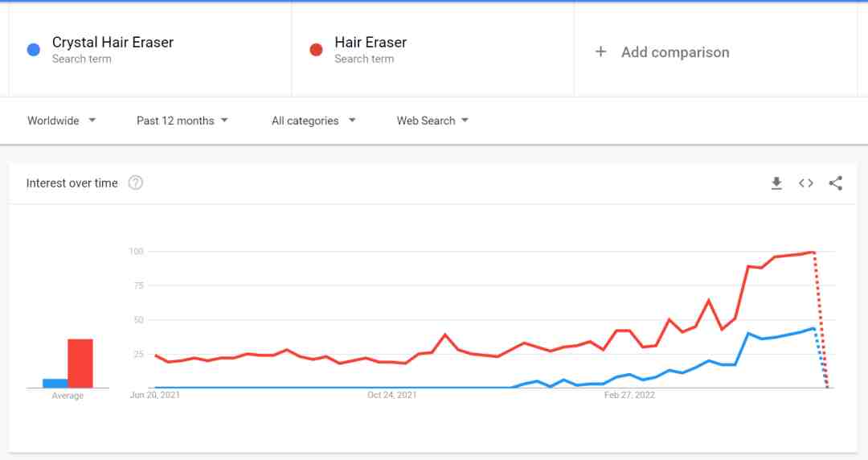Screen dimensions: 868x460
Task: Click the blue dot for Crystal Hair Eraser
Action: [33, 50]
